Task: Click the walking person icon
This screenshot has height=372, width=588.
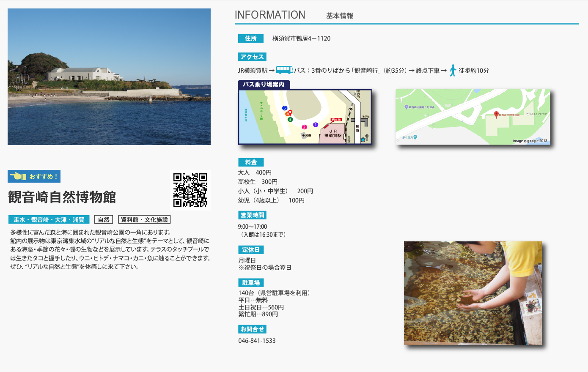Action: pos(453,70)
